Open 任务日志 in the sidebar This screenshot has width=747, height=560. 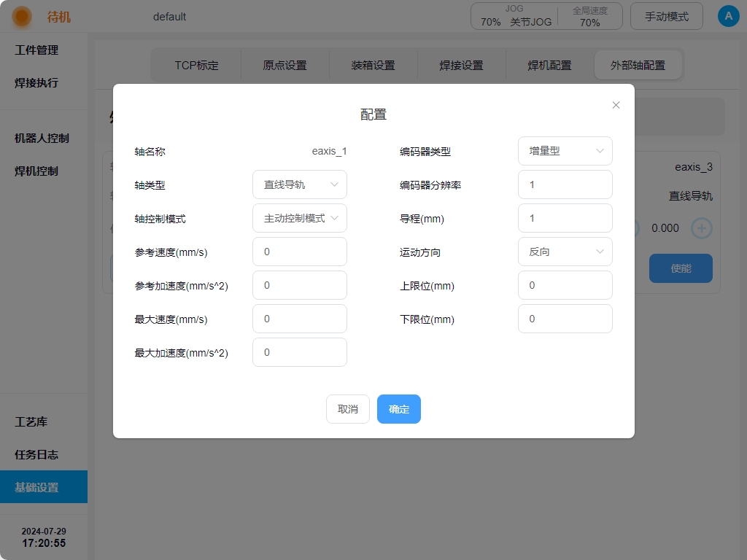[36, 454]
